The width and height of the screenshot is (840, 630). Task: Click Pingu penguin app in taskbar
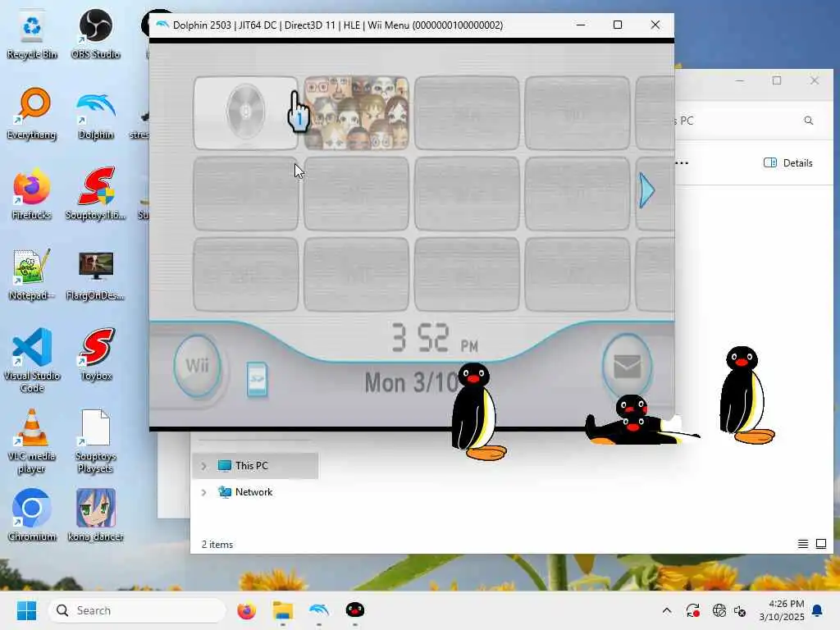point(355,610)
